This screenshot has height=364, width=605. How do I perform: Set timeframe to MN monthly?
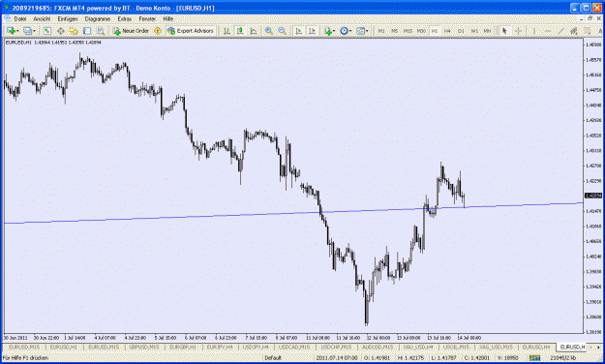487,31
